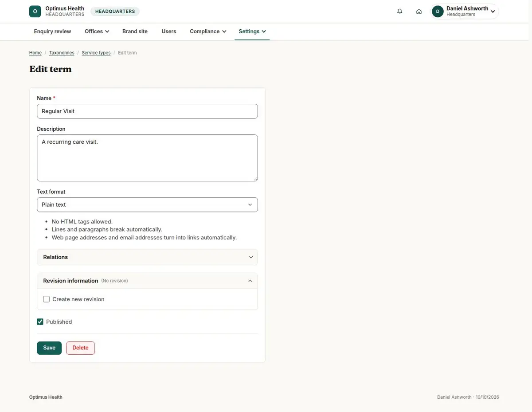Image resolution: width=532 pixels, height=412 pixels.
Task: Click the Save button
Action: (x=49, y=348)
